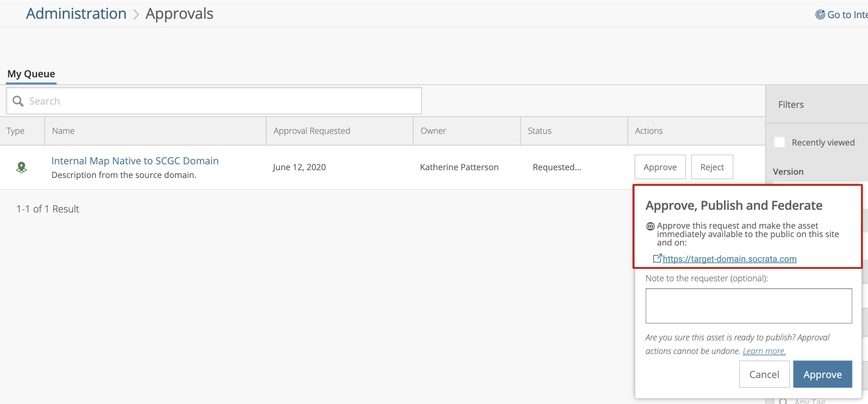Screen dimensions: 868x404
Task: Toggle the Recently viewed checkbox
Action: 779,142
